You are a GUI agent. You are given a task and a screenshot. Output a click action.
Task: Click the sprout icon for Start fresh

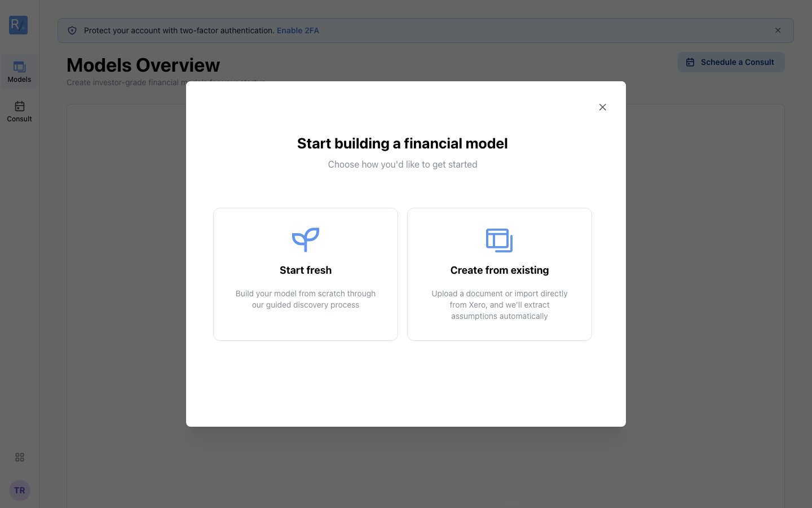[x=306, y=240]
